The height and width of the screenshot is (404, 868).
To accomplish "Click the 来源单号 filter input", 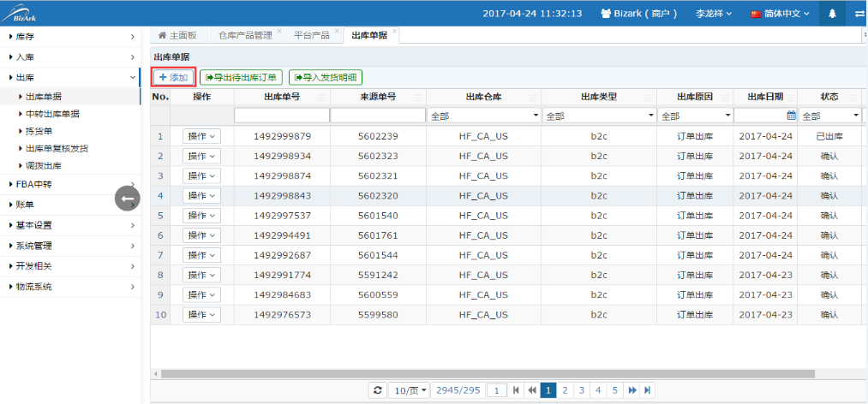I will (x=378, y=116).
